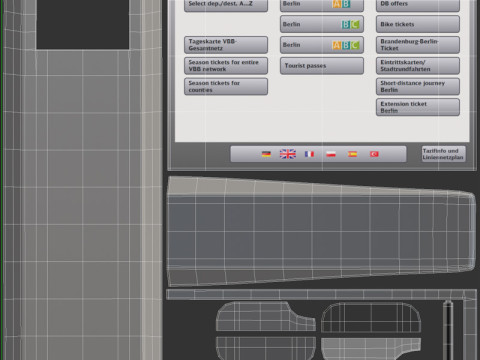
Task: Select Short-distance journey Berlin
Action: click(x=418, y=86)
